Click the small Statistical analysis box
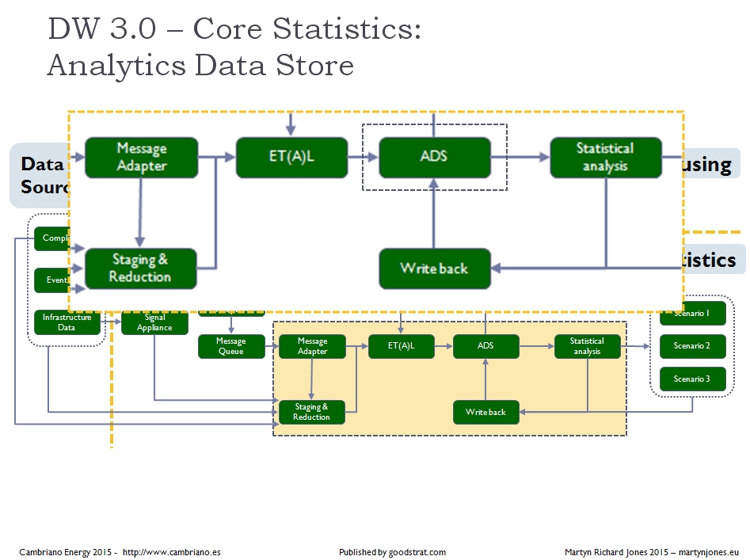The height and width of the screenshot is (560, 750). (x=587, y=346)
